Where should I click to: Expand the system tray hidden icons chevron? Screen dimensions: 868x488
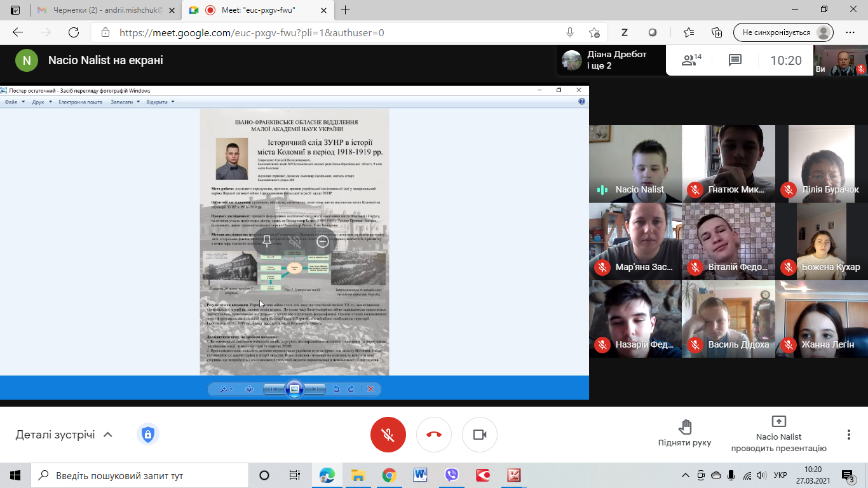point(686,475)
